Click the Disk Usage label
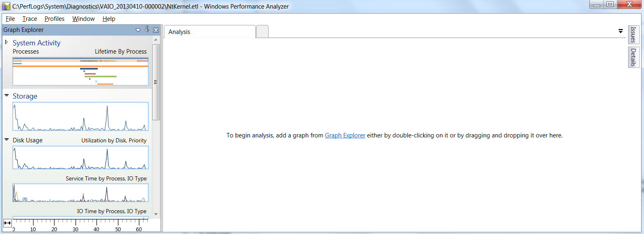This screenshot has height=234, width=644. (x=27, y=140)
